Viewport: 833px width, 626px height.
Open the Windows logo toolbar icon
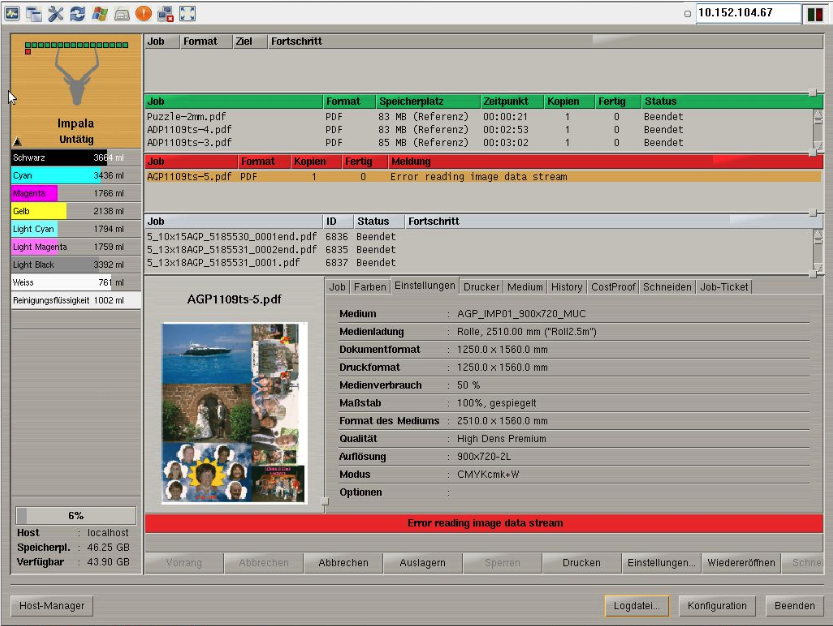click(98, 12)
